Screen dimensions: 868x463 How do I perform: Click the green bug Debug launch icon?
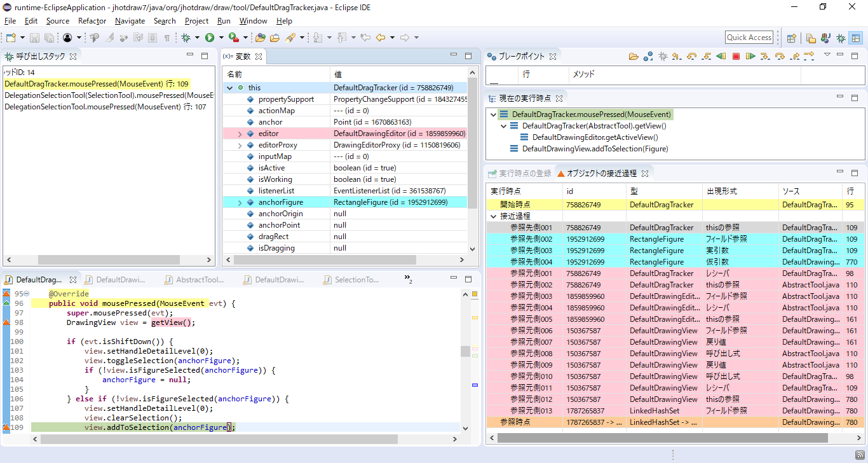click(186, 38)
